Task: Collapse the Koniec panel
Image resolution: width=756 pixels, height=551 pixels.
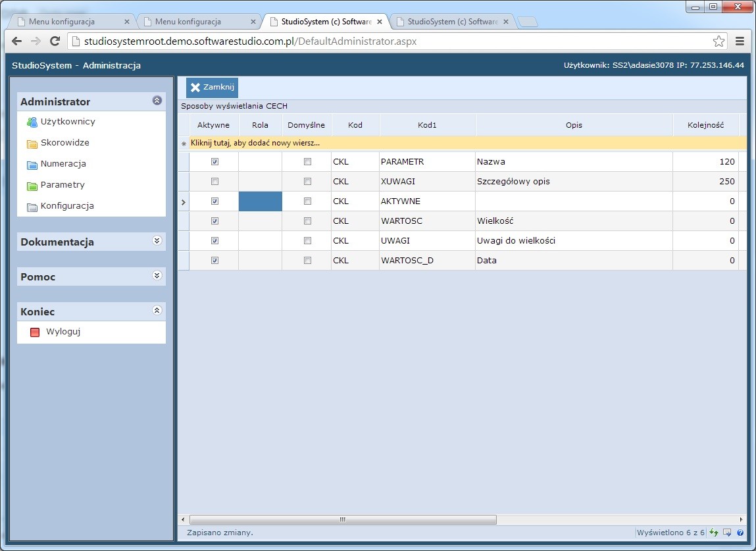Action: [x=157, y=310]
